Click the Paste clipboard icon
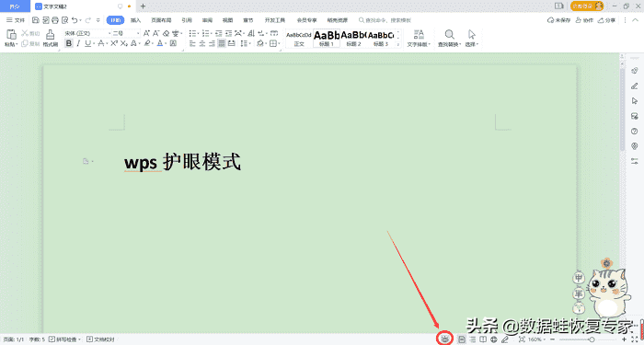The width and height of the screenshot is (644, 345). 11,35
